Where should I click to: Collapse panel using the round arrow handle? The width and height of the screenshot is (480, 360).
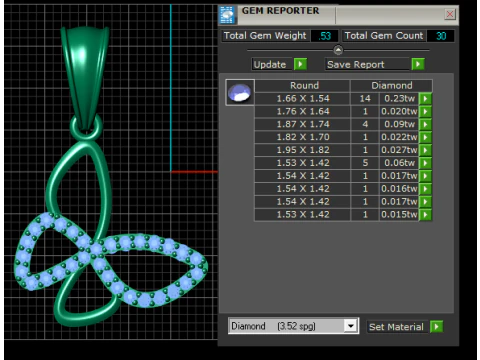click(x=338, y=50)
